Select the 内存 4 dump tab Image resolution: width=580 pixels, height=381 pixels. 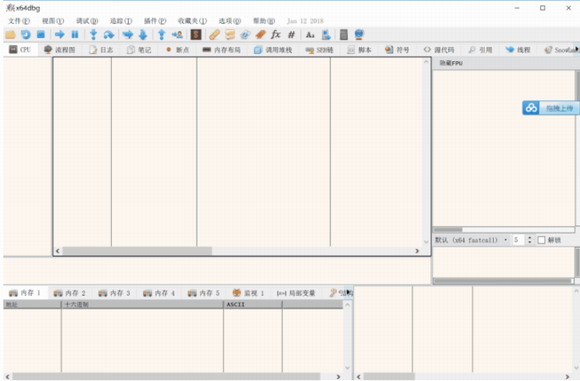click(x=159, y=293)
